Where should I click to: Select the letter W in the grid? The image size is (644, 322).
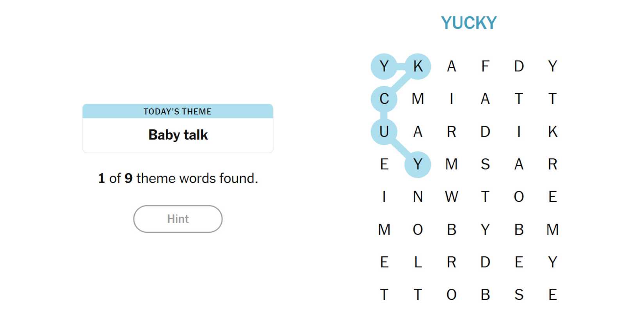[x=452, y=197]
